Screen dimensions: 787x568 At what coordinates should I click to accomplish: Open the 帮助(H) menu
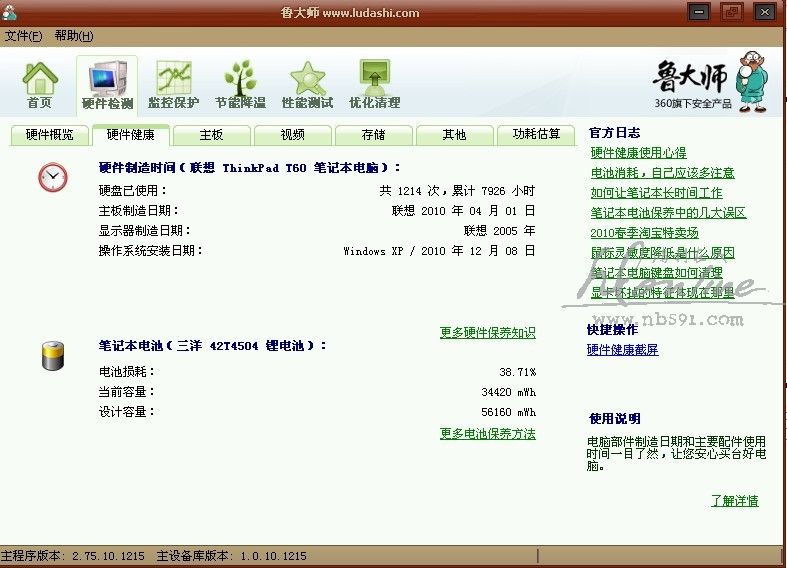[x=74, y=36]
